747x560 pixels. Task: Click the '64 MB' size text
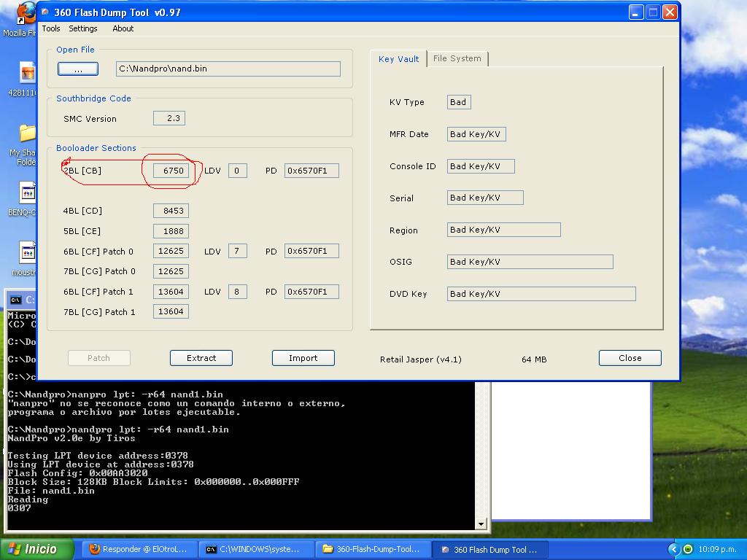click(534, 359)
